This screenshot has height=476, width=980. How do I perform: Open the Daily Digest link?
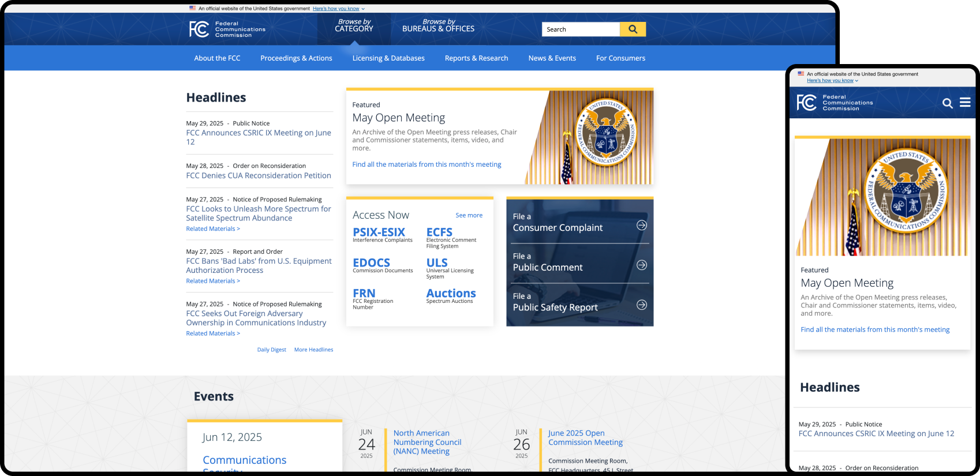pyautogui.click(x=271, y=350)
